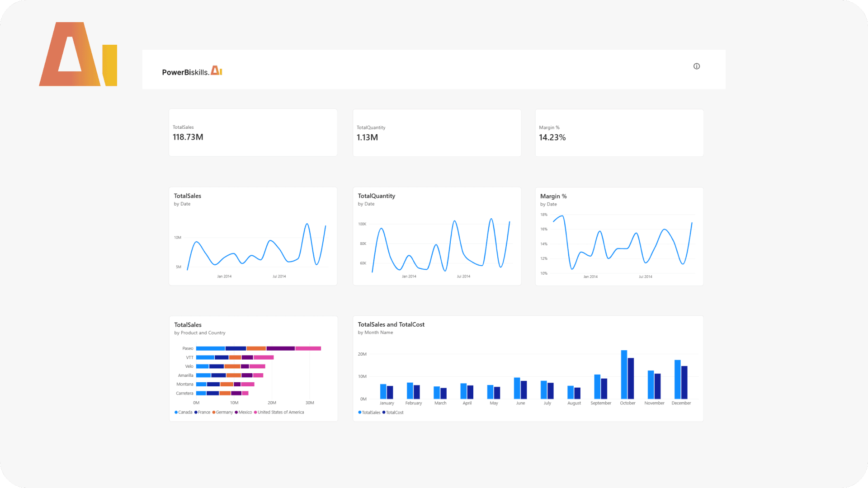Select TotalSales in the monthly chart legend
The width and height of the screenshot is (868, 488).
(369, 413)
